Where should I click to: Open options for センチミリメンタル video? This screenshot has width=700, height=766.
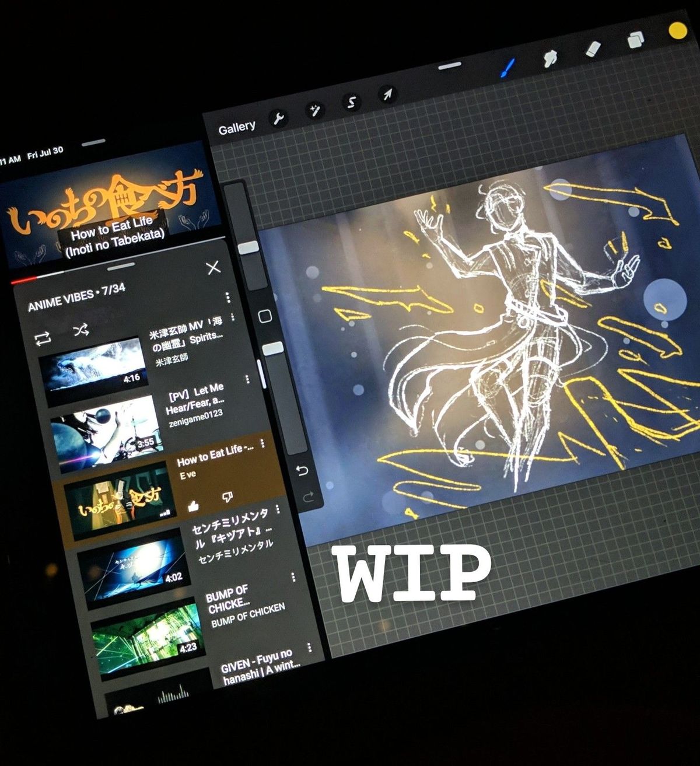tap(277, 510)
